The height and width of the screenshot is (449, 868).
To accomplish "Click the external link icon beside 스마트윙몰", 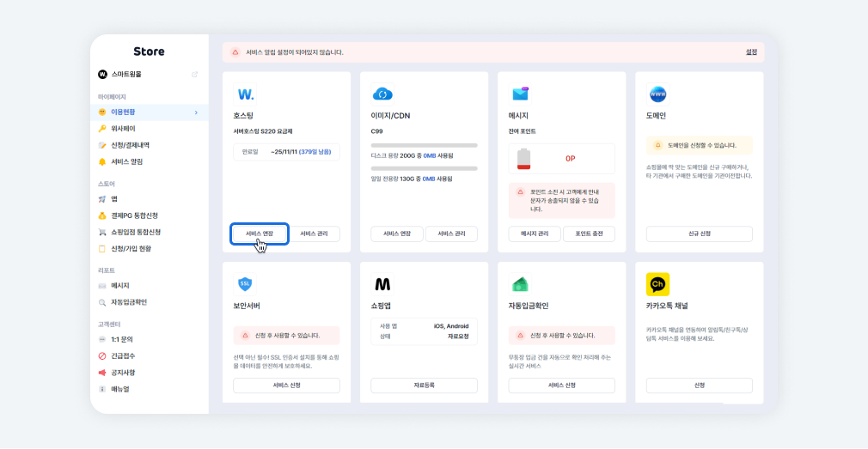I will [195, 75].
